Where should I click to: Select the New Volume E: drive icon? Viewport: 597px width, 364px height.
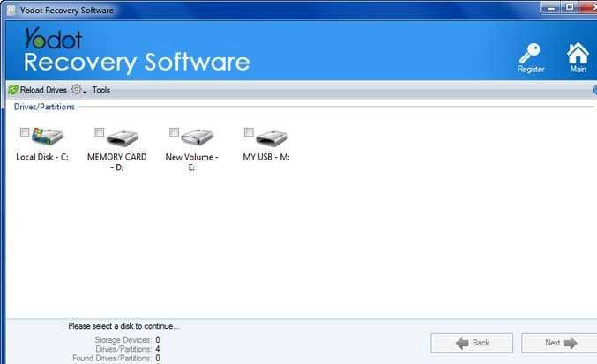coord(197,137)
